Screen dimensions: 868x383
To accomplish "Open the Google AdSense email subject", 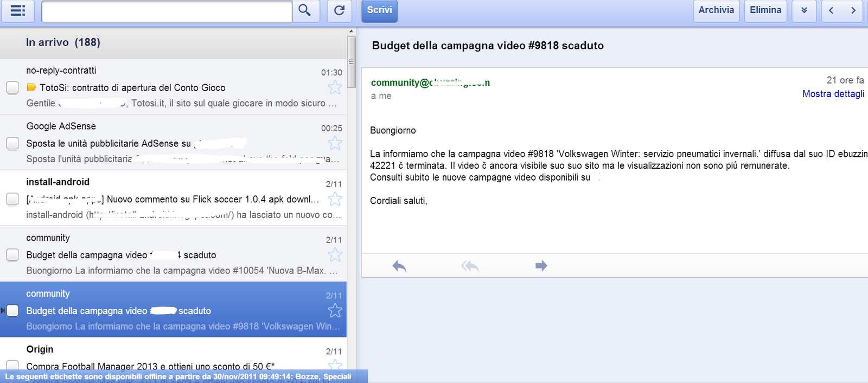I will click(x=137, y=143).
